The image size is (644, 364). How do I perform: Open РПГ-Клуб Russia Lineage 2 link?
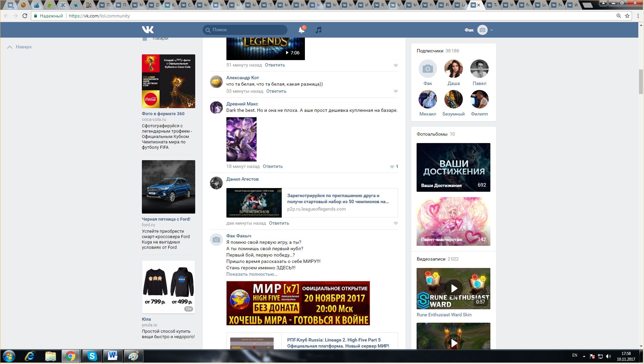point(338,343)
